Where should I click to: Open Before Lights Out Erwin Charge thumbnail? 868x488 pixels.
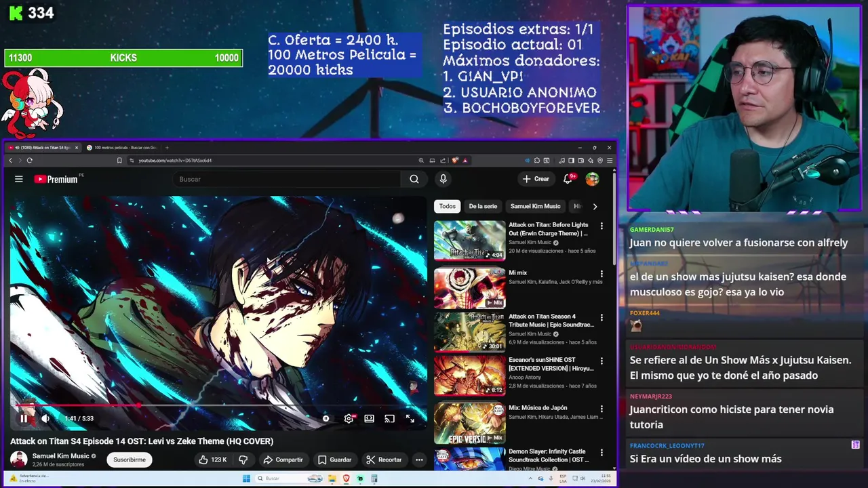pos(469,240)
